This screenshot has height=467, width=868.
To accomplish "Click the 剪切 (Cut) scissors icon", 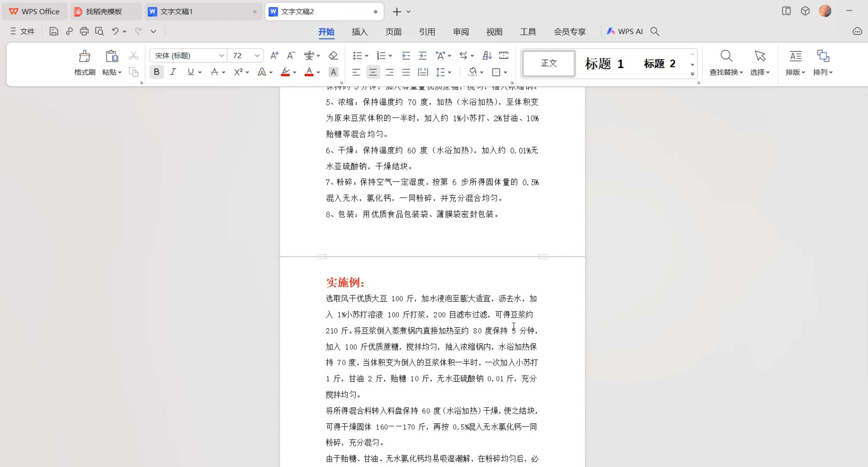I will coord(133,55).
